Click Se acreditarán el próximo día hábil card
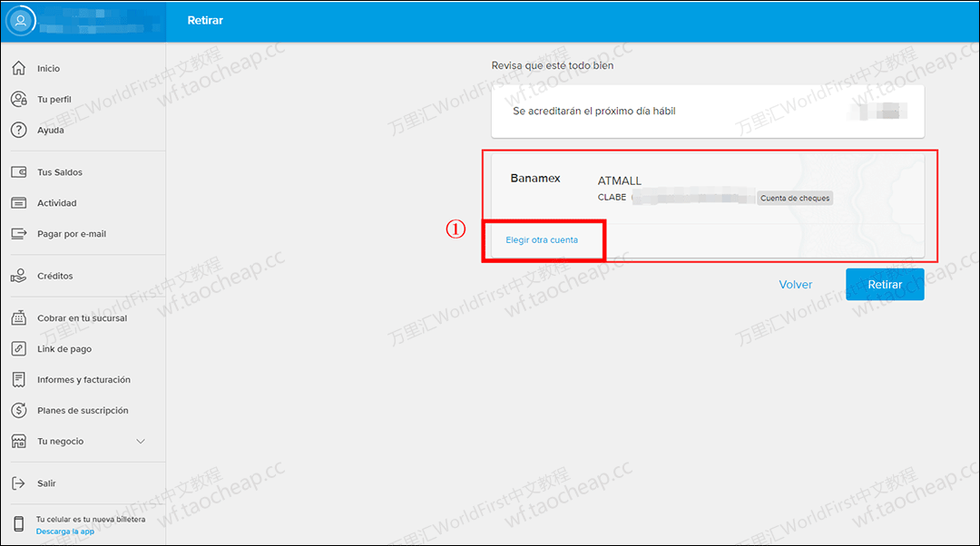This screenshot has height=546, width=980. click(x=708, y=112)
